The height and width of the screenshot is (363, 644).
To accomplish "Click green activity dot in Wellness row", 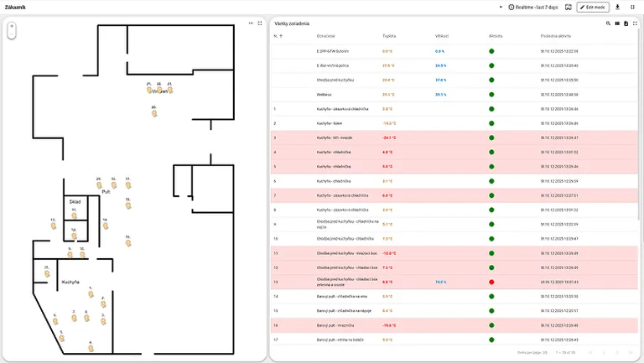I will click(491, 95).
